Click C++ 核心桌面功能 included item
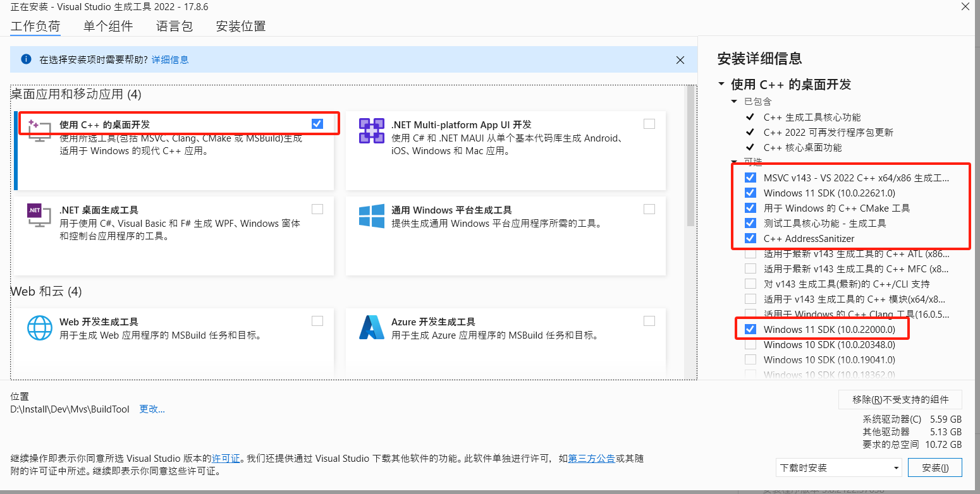Viewport: 980px width, 494px height. [803, 147]
